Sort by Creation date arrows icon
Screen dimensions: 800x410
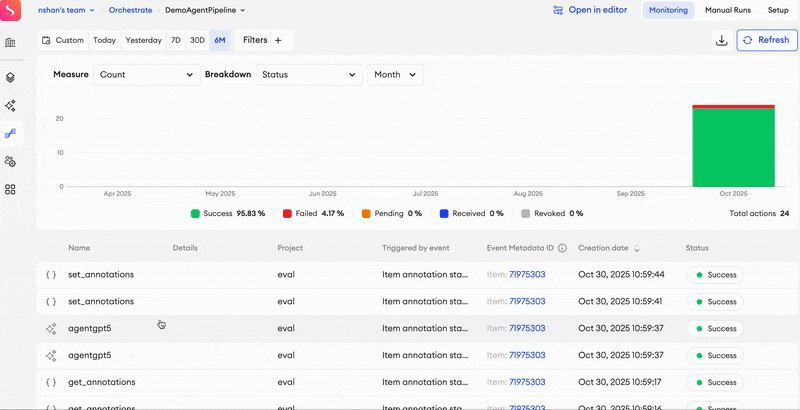[x=637, y=248]
